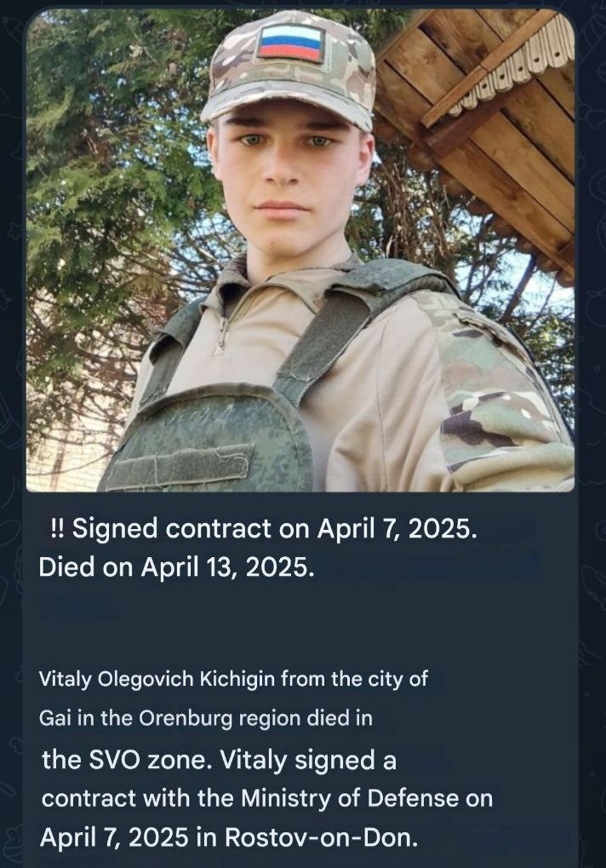Viewport: 606px width, 868px height.
Task: Click the flag patch on the cap
Action: 290,43
